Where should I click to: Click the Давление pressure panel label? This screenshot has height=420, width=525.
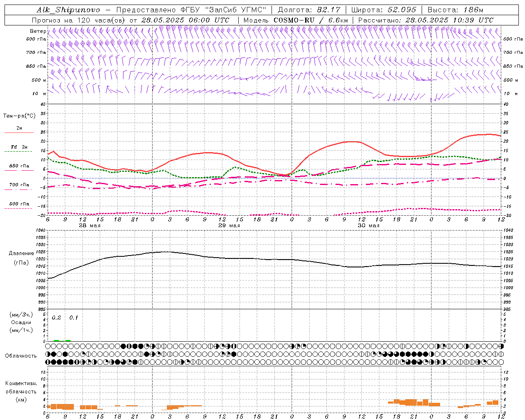click(x=21, y=253)
